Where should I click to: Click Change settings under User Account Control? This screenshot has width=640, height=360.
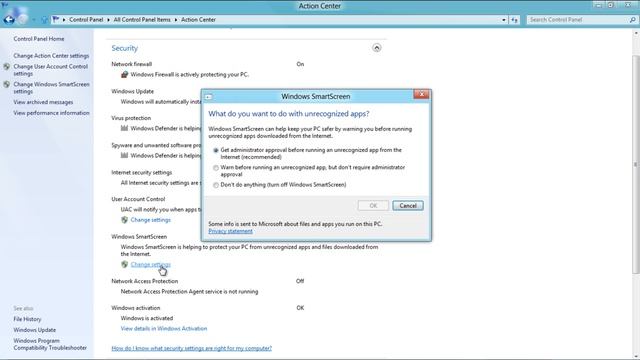click(x=151, y=220)
